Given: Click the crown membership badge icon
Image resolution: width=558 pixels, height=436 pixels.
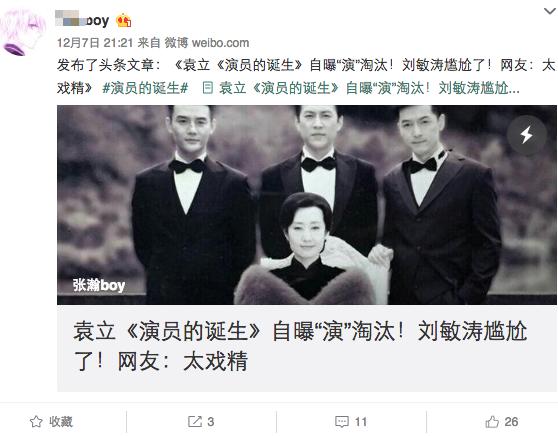Looking at the screenshot, I should coord(124,20).
